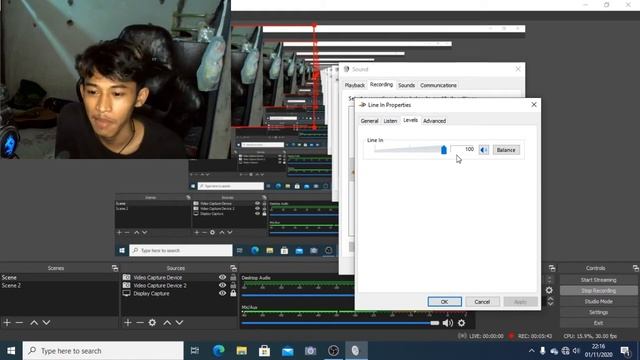Image resolution: width=640 pixels, height=360 pixels.
Task: Pop out the Sources dock panel
Action: [x=233, y=268]
